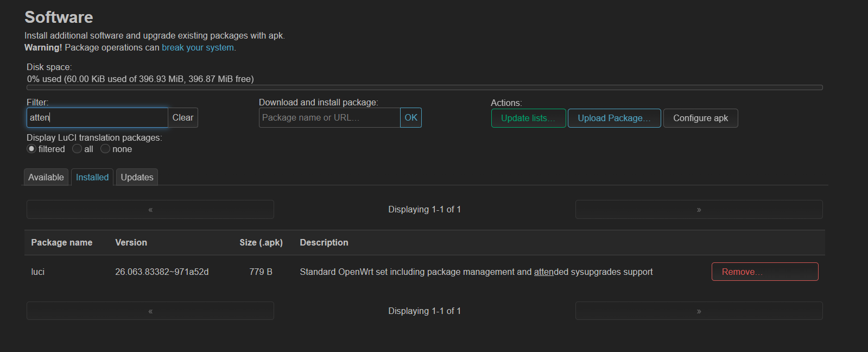
Task: Select the 'all' translation packages radio
Action: coord(77,149)
